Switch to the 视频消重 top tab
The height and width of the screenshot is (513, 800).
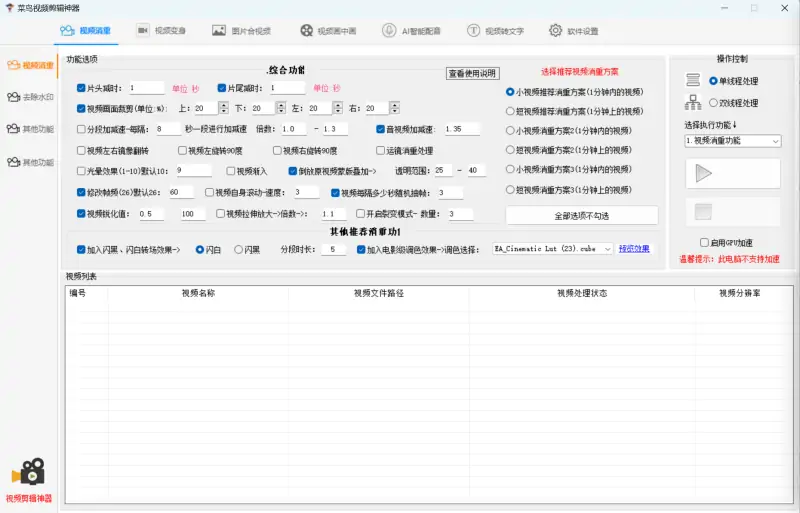(x=87, y=31)
